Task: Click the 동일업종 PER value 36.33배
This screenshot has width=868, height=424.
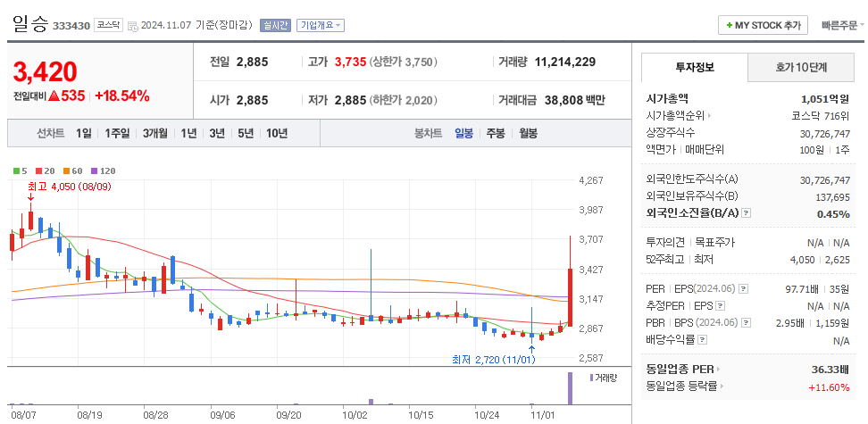Action: click(830, 370)
